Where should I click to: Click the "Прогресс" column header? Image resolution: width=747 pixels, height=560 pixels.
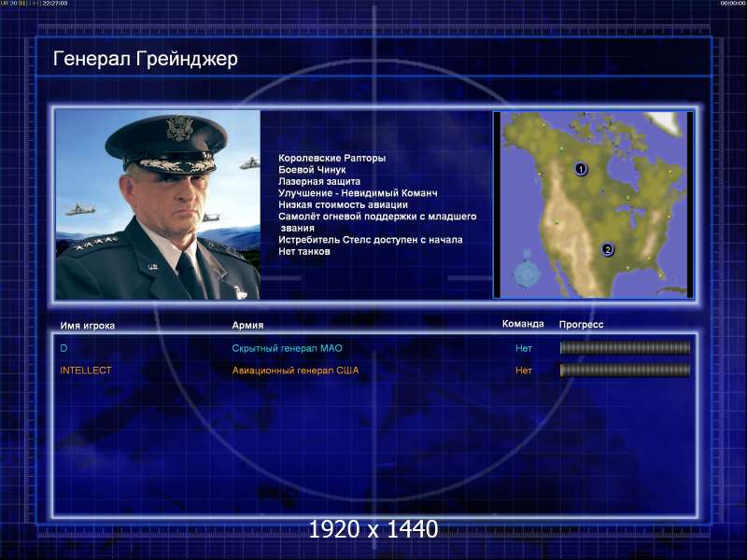pyautogui.click(x=581, y=324)
